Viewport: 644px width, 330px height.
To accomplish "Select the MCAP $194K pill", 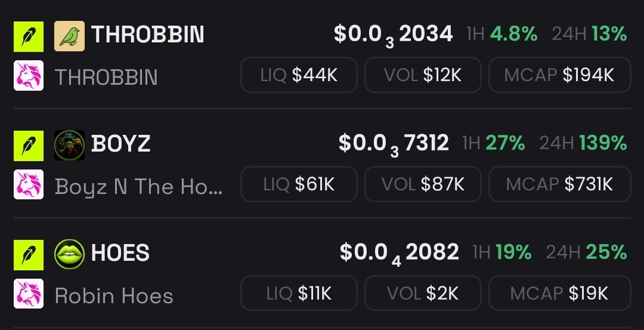I will coord(560,75).
